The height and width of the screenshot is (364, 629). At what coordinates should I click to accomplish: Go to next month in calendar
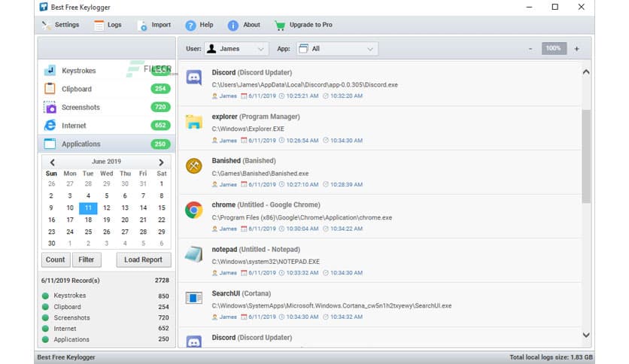[x=161, y=162]
